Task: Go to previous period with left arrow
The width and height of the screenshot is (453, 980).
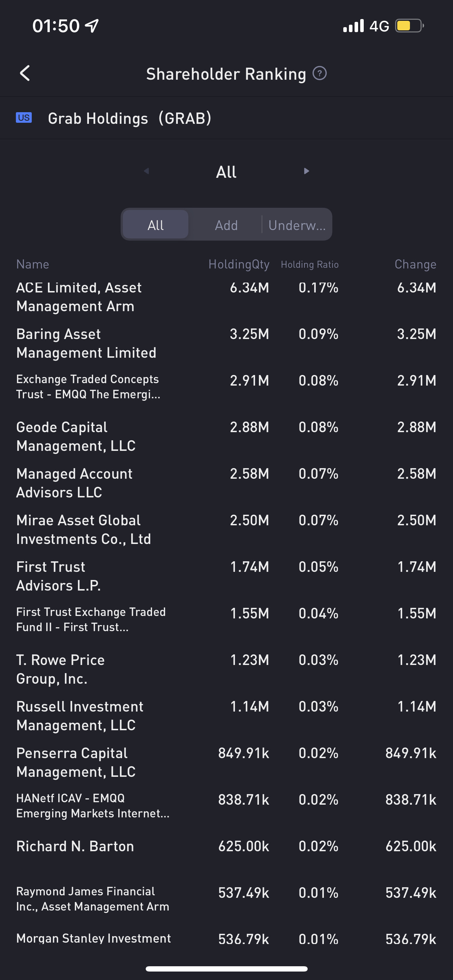Action: click(146, 171)
